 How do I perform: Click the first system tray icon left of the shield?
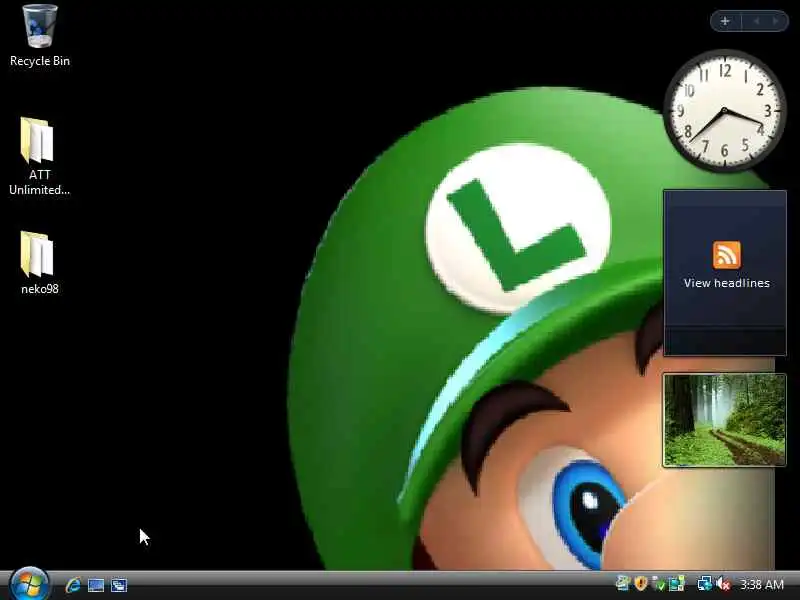pos(622,583)
